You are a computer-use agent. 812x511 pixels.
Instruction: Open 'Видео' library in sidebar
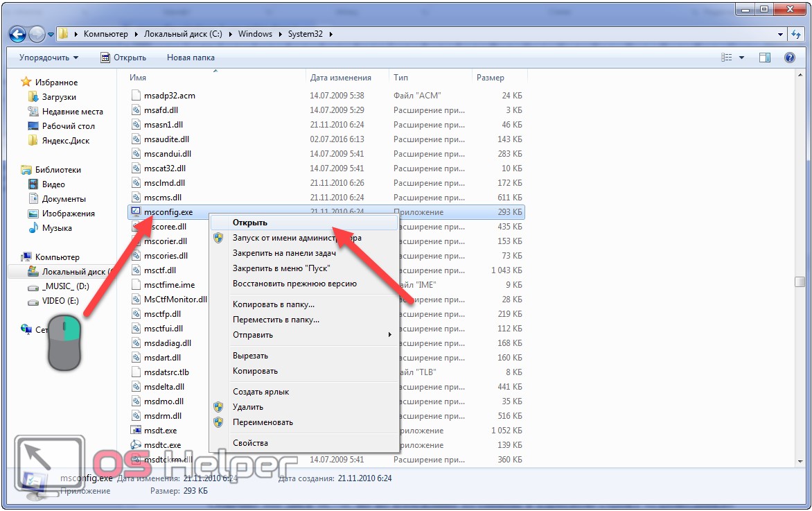tap(53, 184)
